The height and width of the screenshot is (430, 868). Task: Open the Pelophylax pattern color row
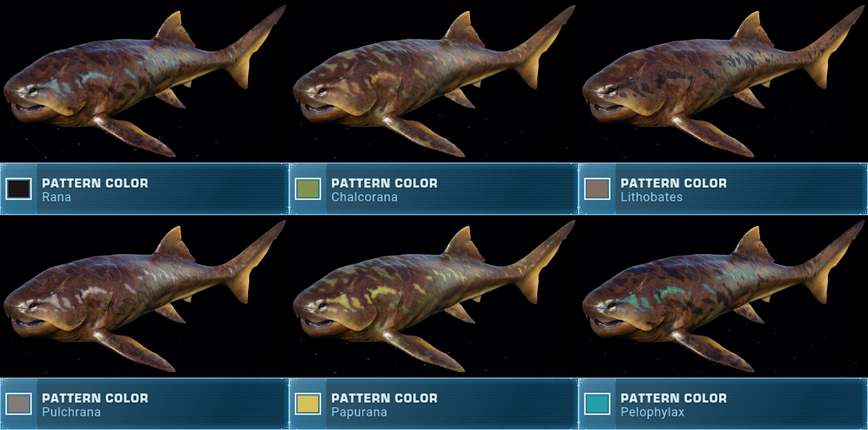[723, 403]
